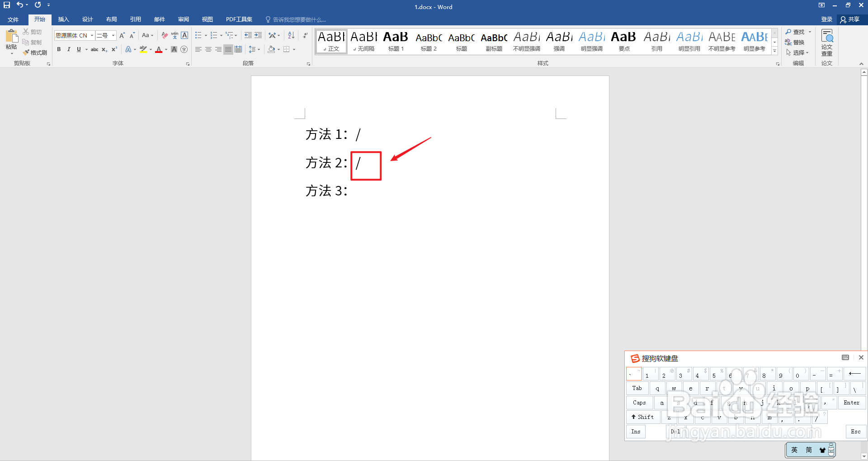Sort text with the A-Z sort icon

point(291,35)
